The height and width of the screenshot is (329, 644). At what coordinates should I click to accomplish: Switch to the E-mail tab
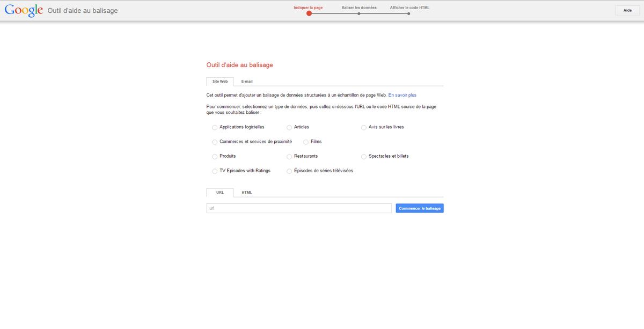click(247, 82)
